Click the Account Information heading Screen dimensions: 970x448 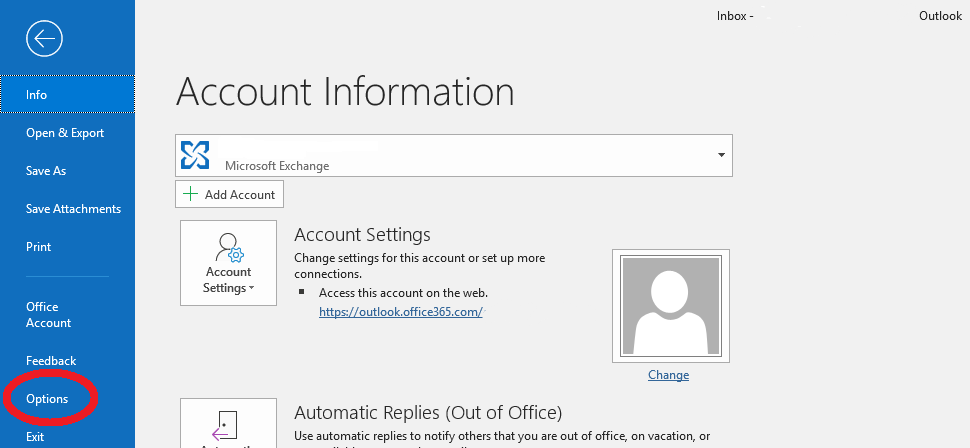coord(345,92)
